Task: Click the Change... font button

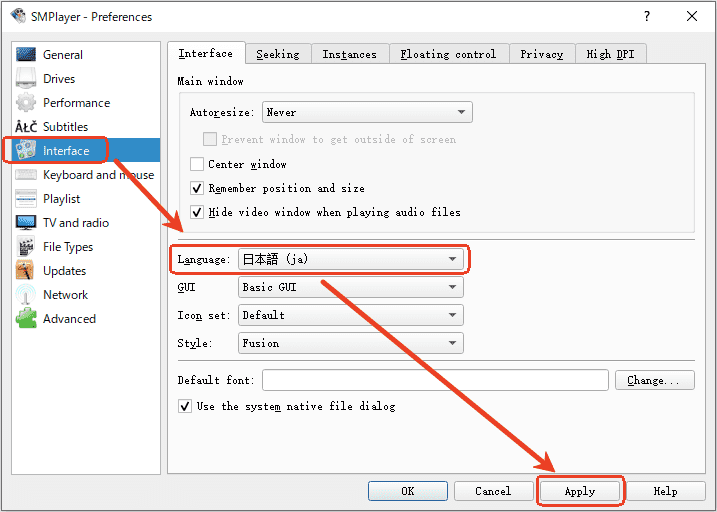Action: pyautogui.click(x=654, y=380)
